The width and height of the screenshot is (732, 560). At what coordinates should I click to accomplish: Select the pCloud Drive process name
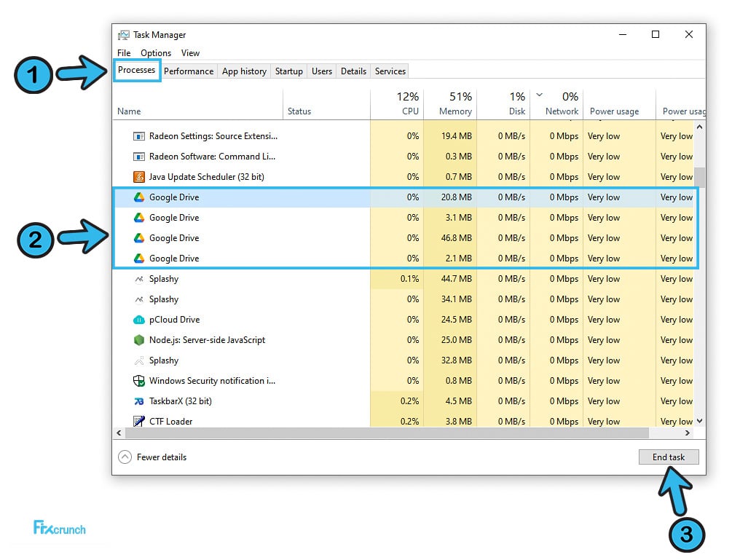175,320
